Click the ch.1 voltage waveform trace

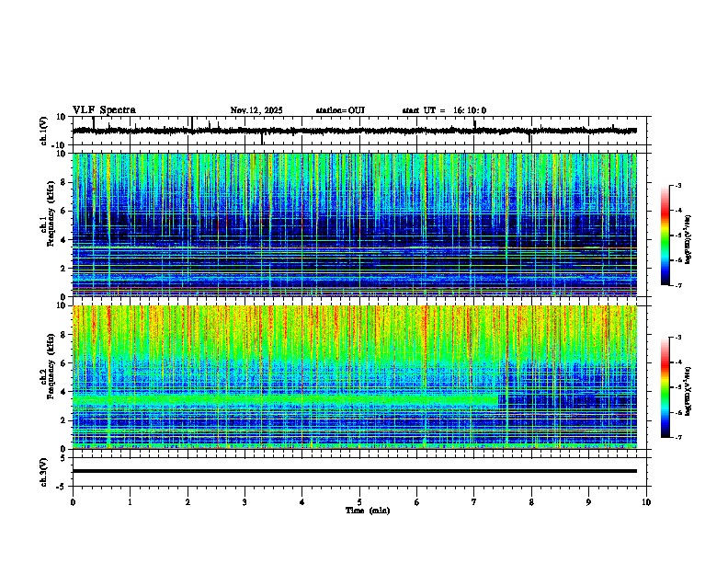355,131
